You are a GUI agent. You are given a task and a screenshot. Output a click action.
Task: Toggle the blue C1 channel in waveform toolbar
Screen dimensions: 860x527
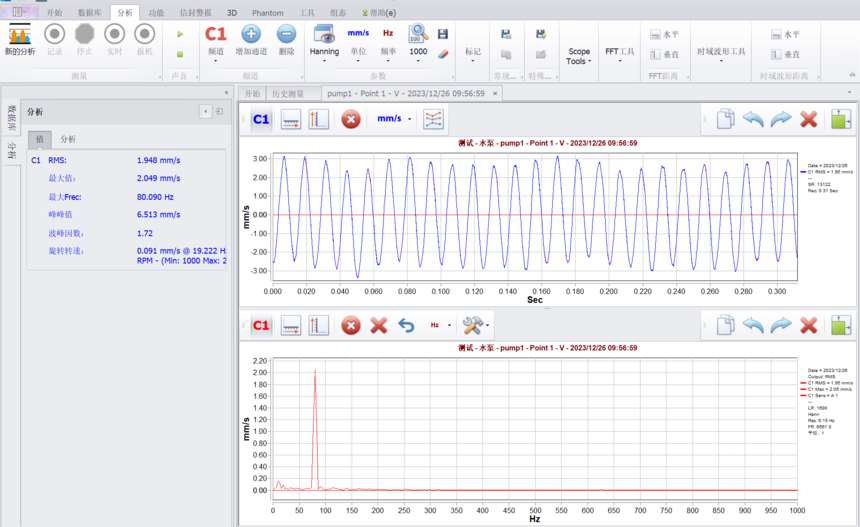[260, 119]
